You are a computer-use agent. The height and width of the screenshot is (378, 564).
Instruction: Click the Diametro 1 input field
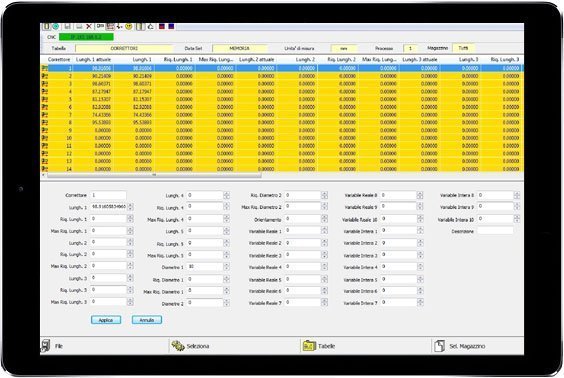205,267
